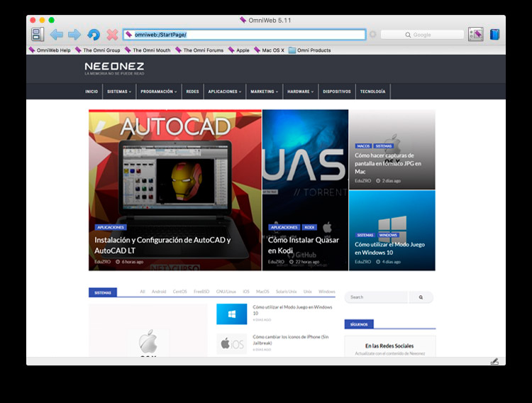
Task: Reload the page with the refresh icon
Action: pos(94,35)
